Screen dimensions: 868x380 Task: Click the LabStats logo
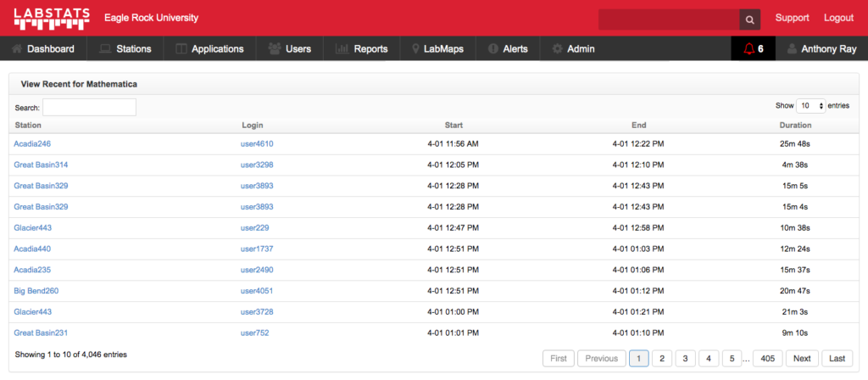(x=52, y=19)
